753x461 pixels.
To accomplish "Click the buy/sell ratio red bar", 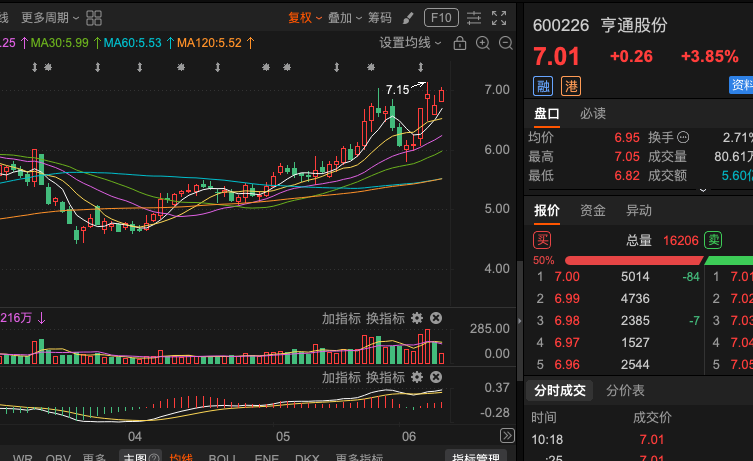I will pyautogui.click(x=633, y=261).
